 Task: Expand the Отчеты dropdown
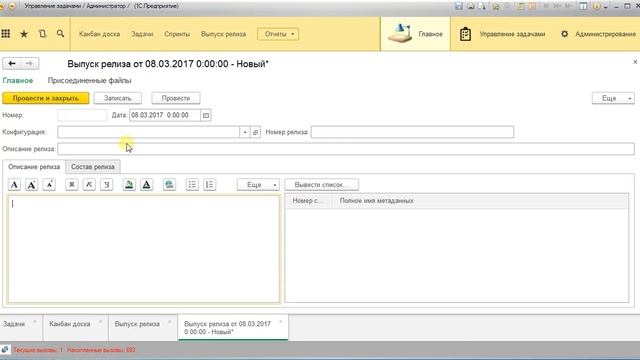(278, 34)
